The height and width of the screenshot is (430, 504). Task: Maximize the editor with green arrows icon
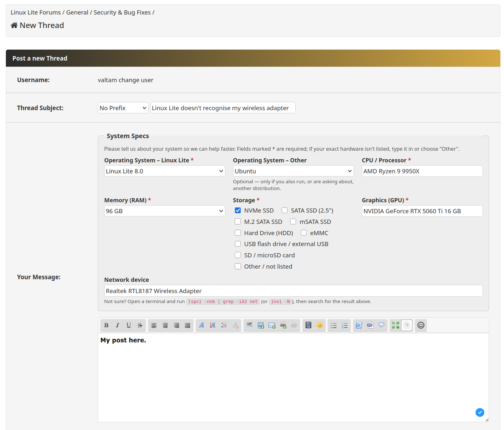pyautogui.click(x=395, y=325)
